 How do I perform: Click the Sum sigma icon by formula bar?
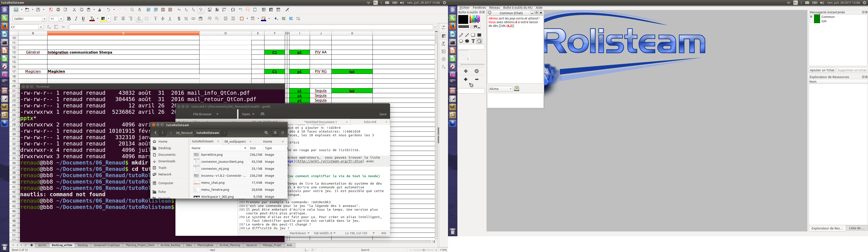tap(56, 27)
